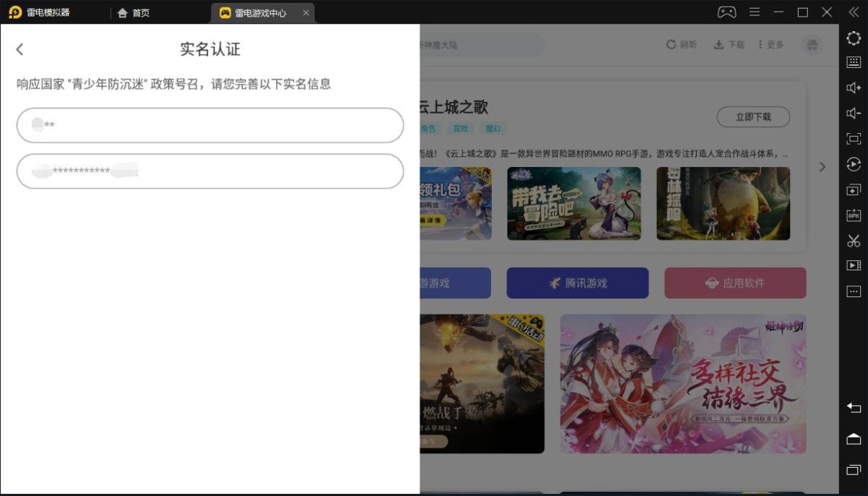Expand more sidebar tools via ellipsis icon
Screen dimensions: 868x496
click(854, 291)
